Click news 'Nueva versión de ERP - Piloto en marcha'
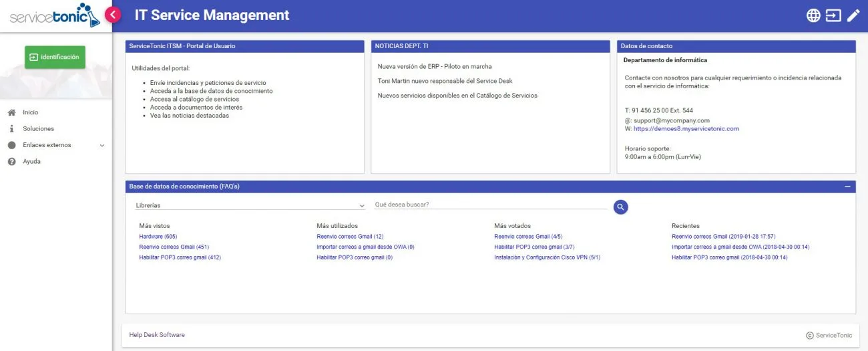 pos(435,67)
